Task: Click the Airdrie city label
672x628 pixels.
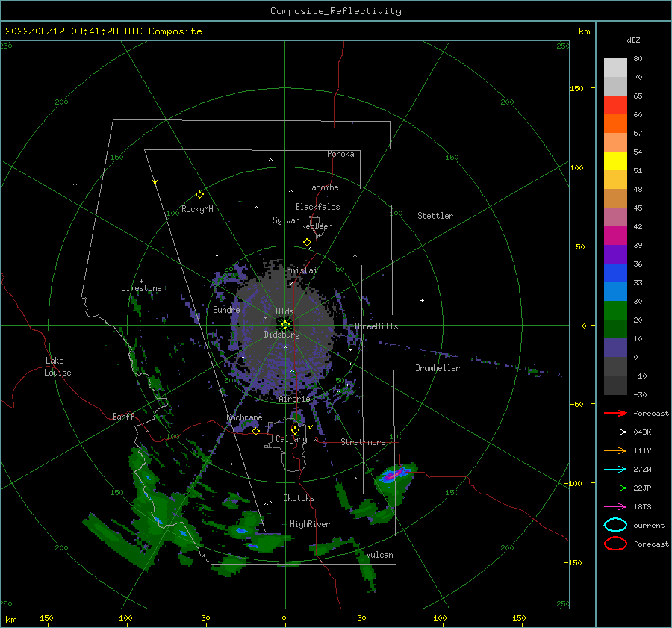Action: 294,399
